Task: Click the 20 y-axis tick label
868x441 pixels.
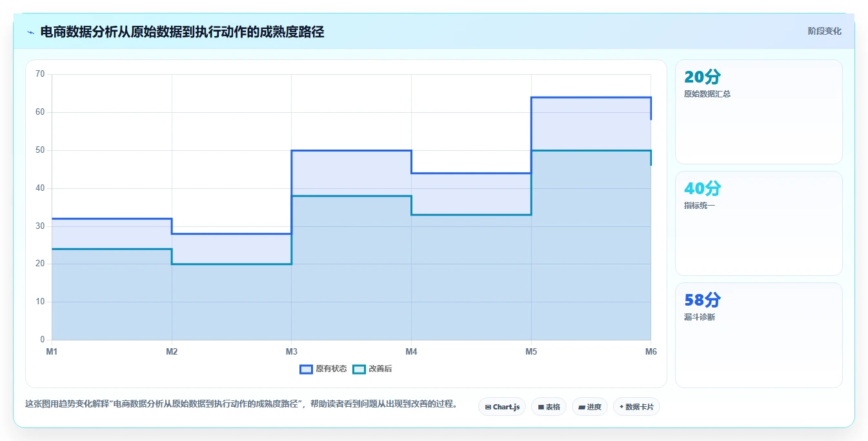Action: tap(40, 264)
